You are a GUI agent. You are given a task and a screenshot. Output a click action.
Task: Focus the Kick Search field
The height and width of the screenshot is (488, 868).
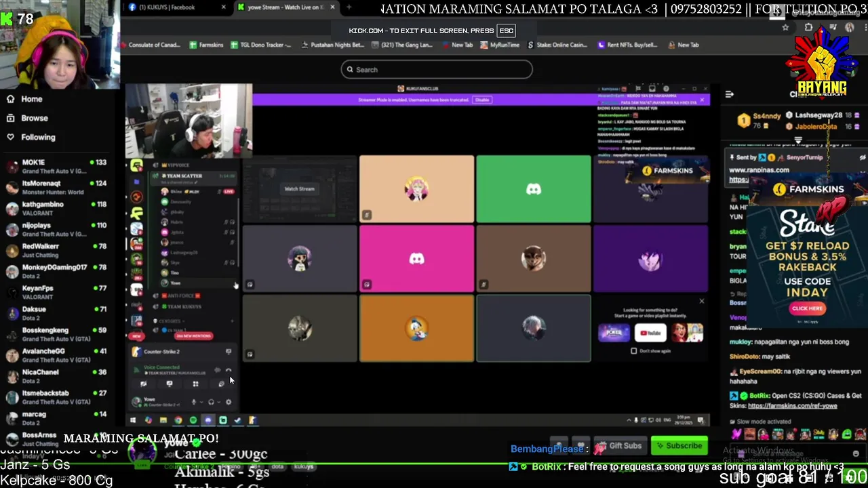tap(437, 69)
